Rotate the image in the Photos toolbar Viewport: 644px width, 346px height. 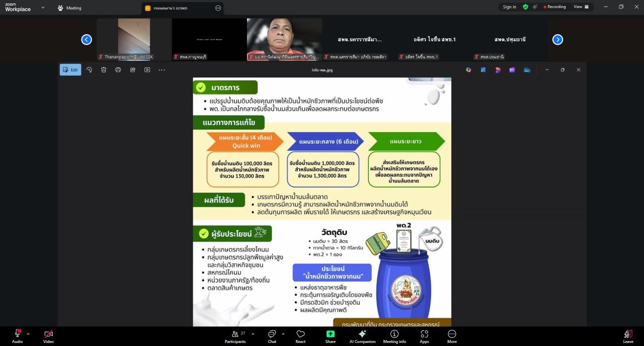(90, 70)
